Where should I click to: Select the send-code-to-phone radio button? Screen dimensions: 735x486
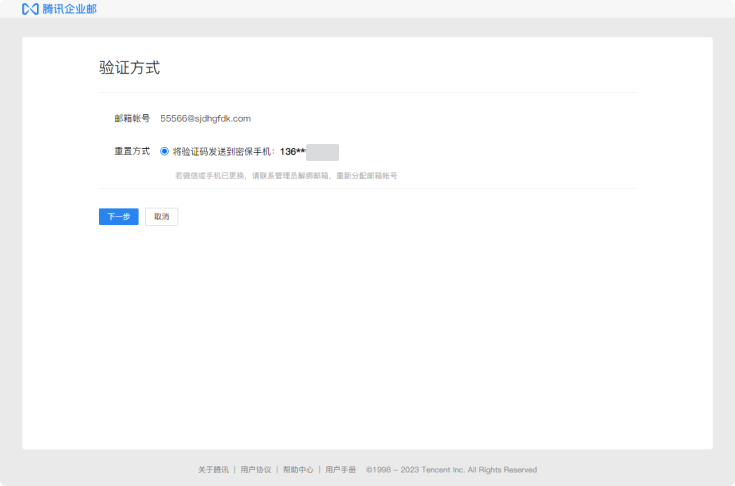point(164,151)
